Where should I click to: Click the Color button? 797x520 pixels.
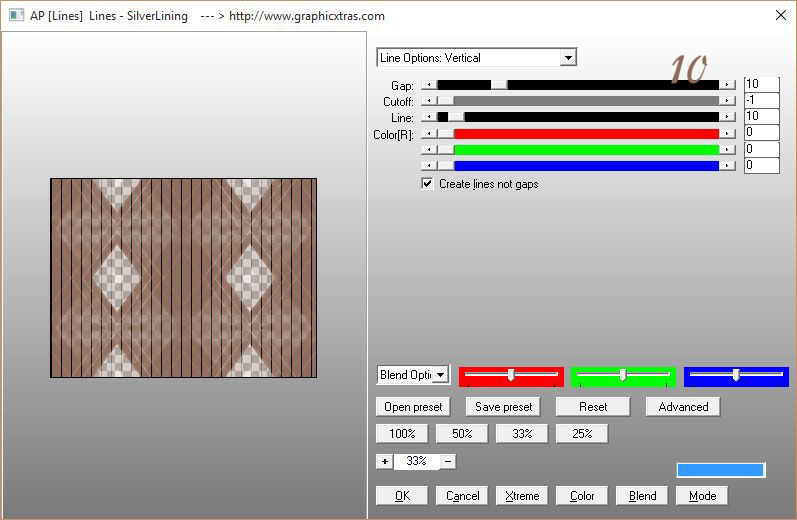point(582,496)
